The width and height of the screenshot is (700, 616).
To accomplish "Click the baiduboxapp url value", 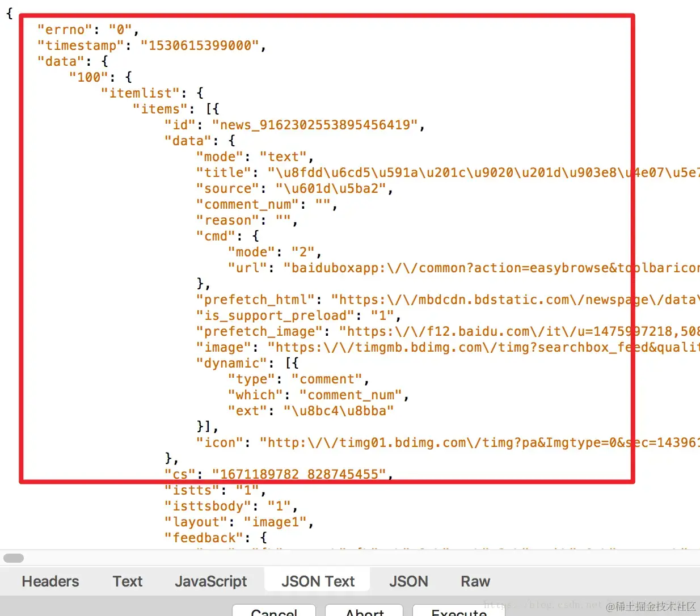I will point(491,268).
